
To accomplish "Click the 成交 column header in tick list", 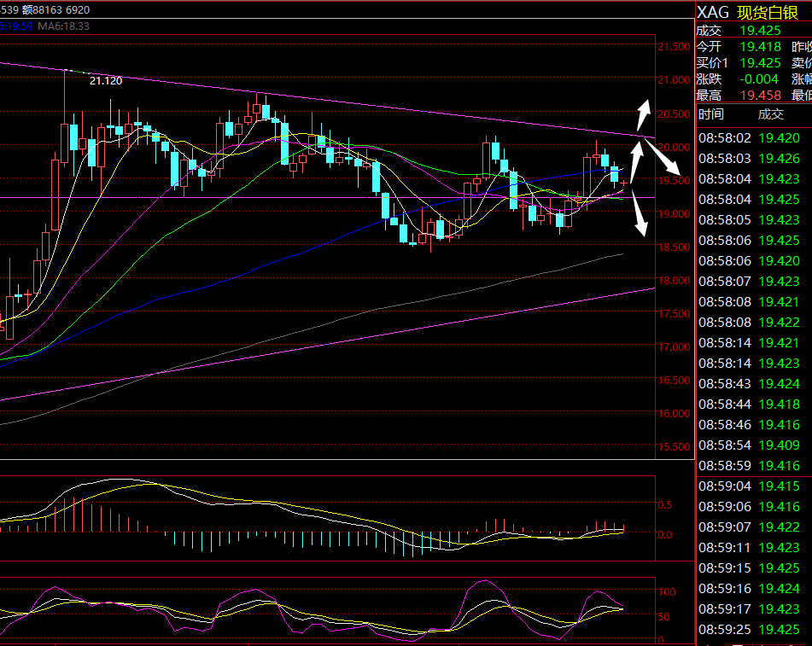I will coord(770,113).
